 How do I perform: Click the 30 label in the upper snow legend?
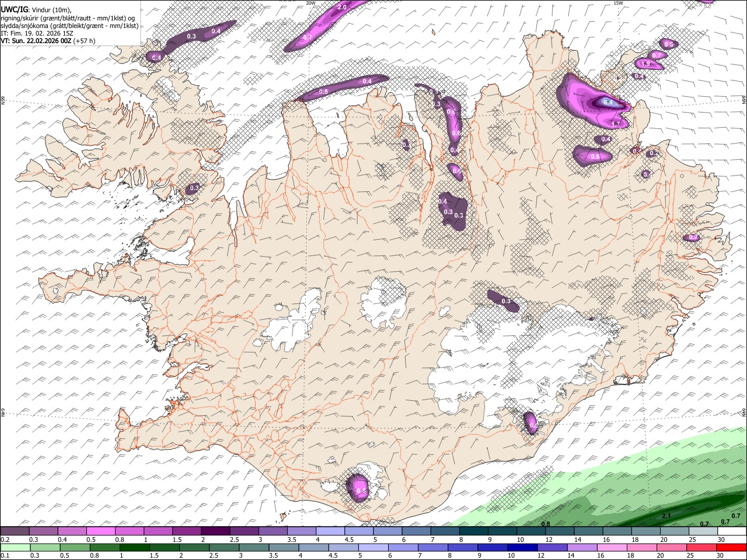pos(721,540)
